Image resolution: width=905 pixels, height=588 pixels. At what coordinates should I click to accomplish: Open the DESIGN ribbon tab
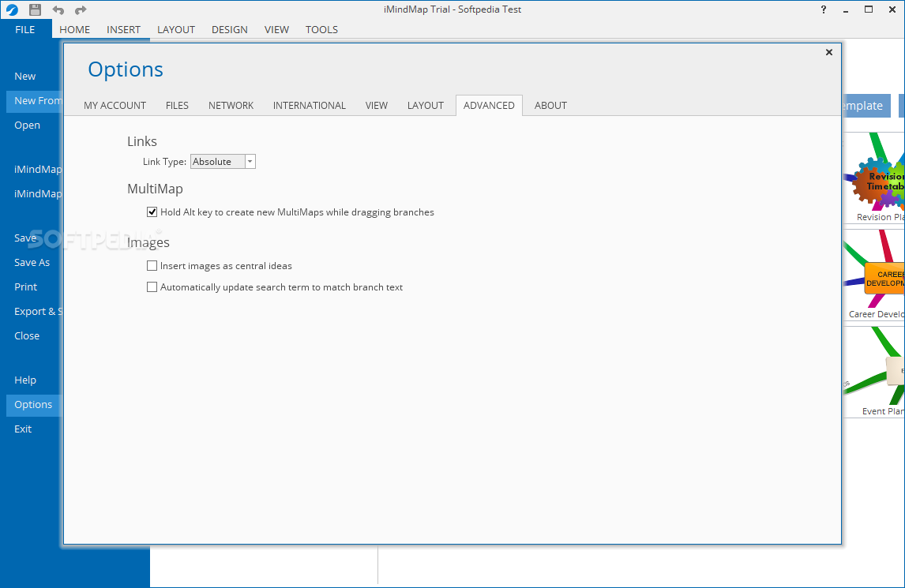point(230,29)
